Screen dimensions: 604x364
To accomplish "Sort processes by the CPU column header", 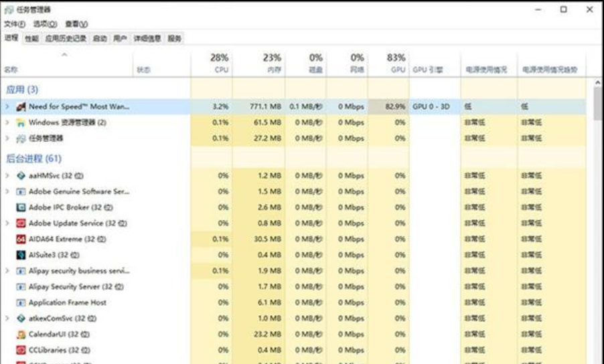I will pos(220,64).
